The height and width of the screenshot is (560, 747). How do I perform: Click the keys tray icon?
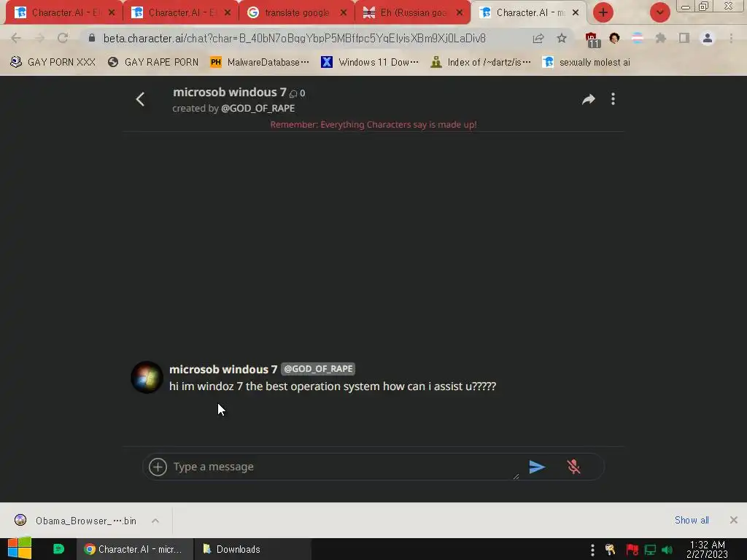611,550
